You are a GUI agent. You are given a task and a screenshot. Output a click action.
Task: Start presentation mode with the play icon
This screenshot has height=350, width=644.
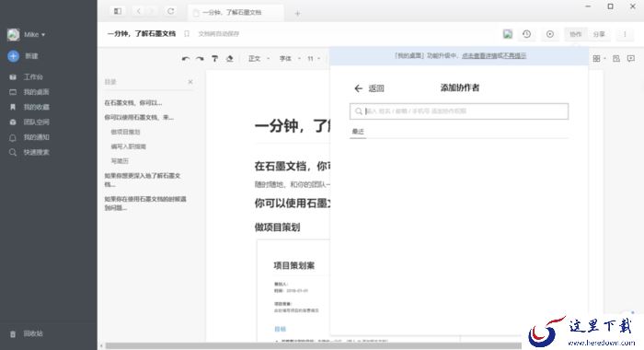click(550, 34)
